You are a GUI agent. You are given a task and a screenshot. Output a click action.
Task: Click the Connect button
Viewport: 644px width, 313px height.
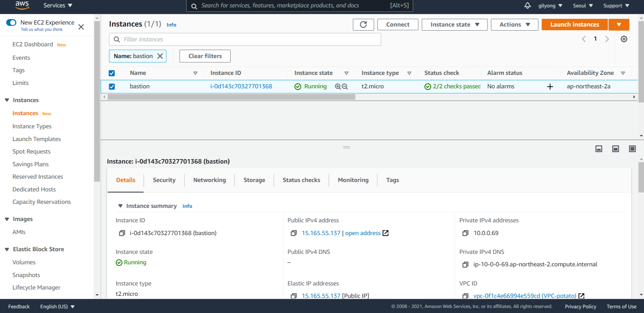click(x=398, y=25)
